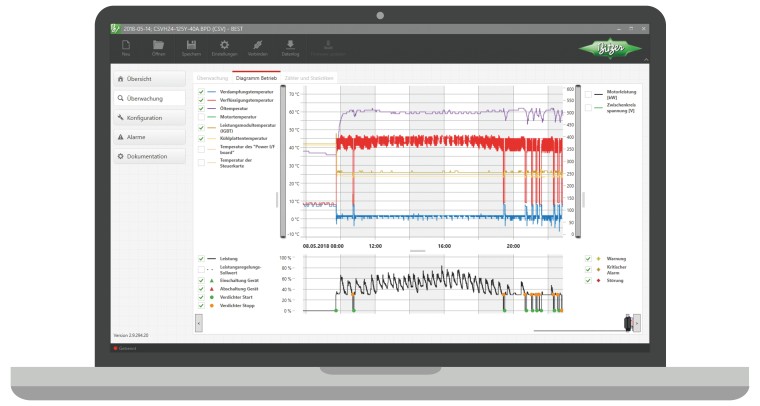This screenshot has height=406, width=760.
Task: Click the Speichern save icon
Action: 191,46
